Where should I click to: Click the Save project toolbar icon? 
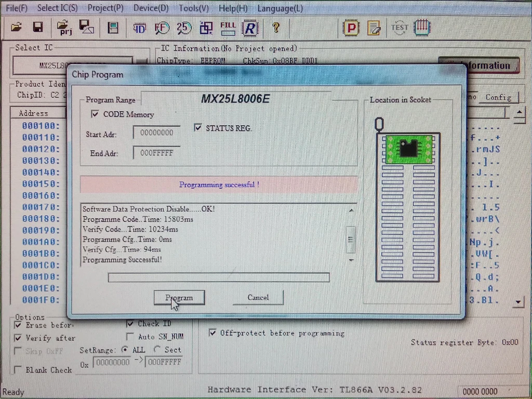(87, 27)
